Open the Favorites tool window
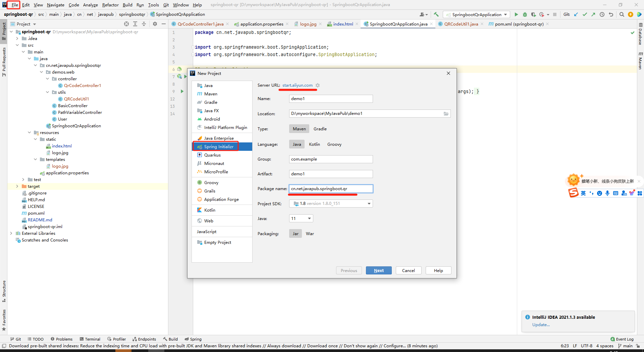This screenshot has height=352, width=644. tap(4, 320)
